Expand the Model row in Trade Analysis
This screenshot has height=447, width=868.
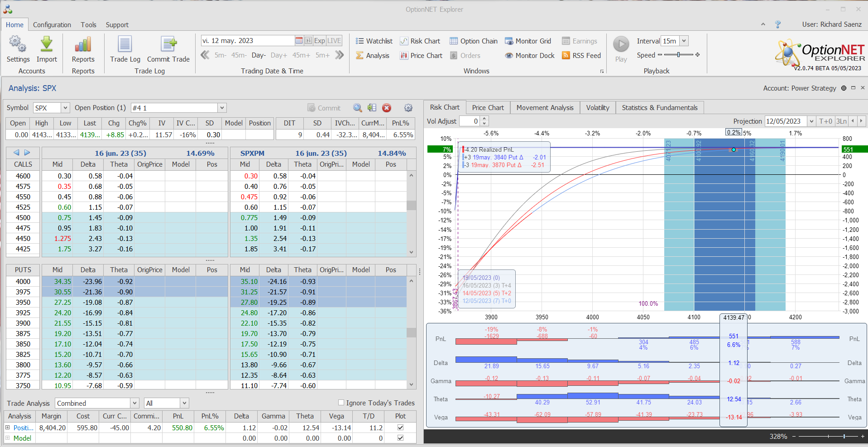pos(8,438)
